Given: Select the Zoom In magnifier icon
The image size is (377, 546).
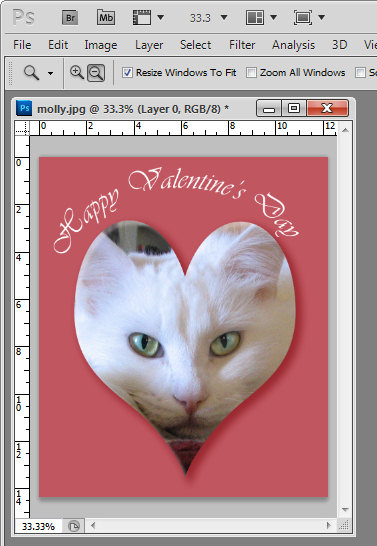Looking at the screenshot, I should [77, 72].
